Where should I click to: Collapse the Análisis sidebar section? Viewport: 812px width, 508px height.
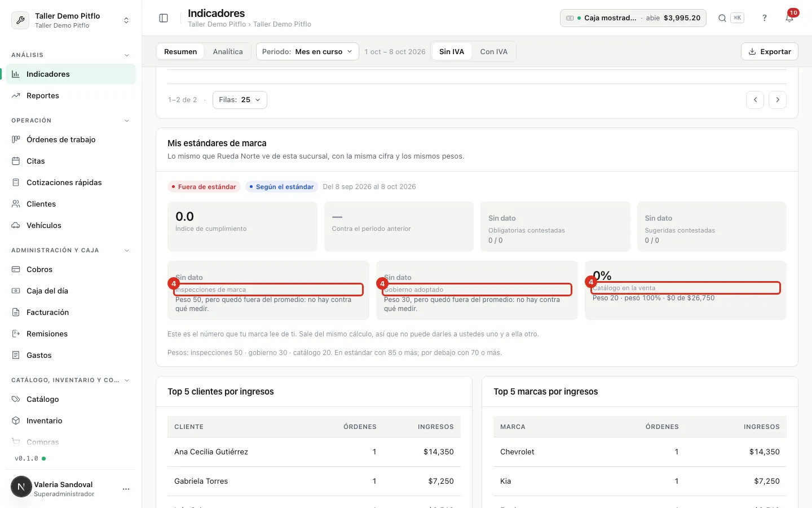pos(127,55)
